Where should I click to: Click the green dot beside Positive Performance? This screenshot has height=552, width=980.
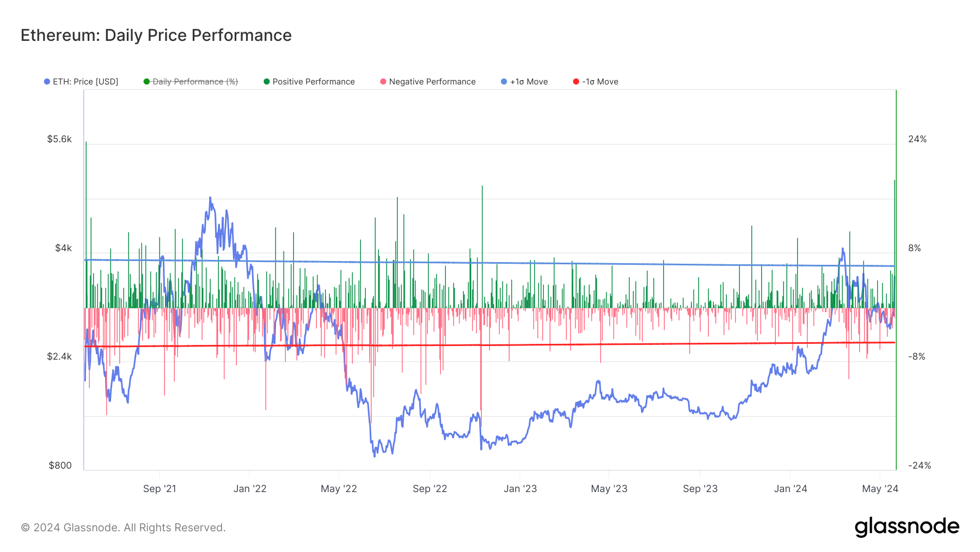click(x=267, y=82)
